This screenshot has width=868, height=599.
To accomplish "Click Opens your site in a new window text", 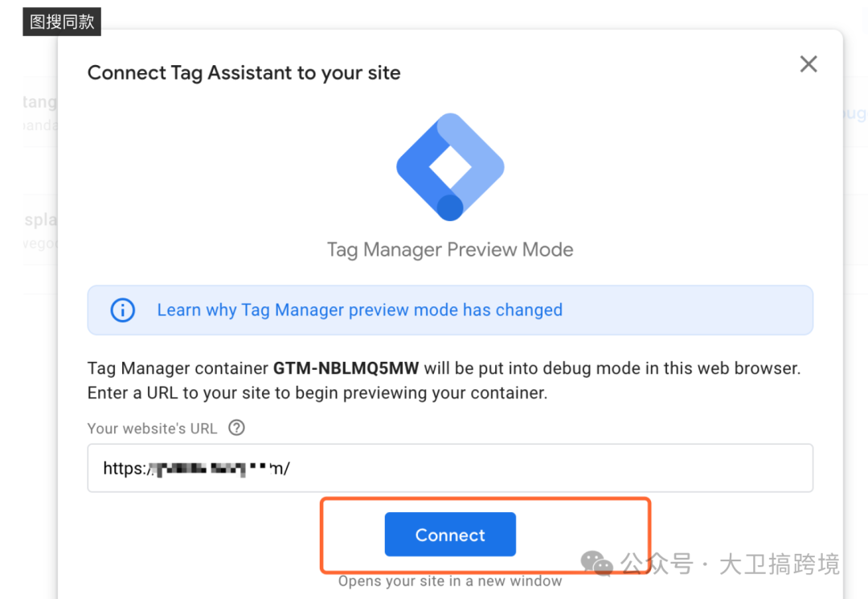I will click(450, 581).
